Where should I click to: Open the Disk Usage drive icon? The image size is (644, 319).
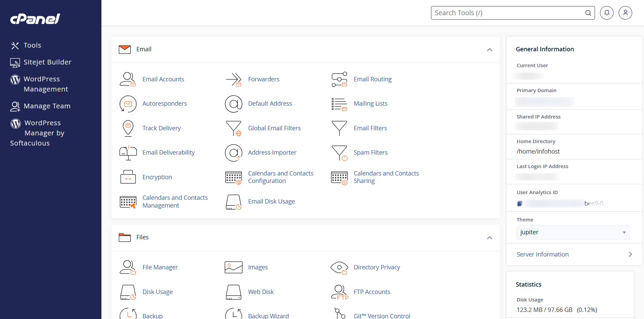[128, 292]
